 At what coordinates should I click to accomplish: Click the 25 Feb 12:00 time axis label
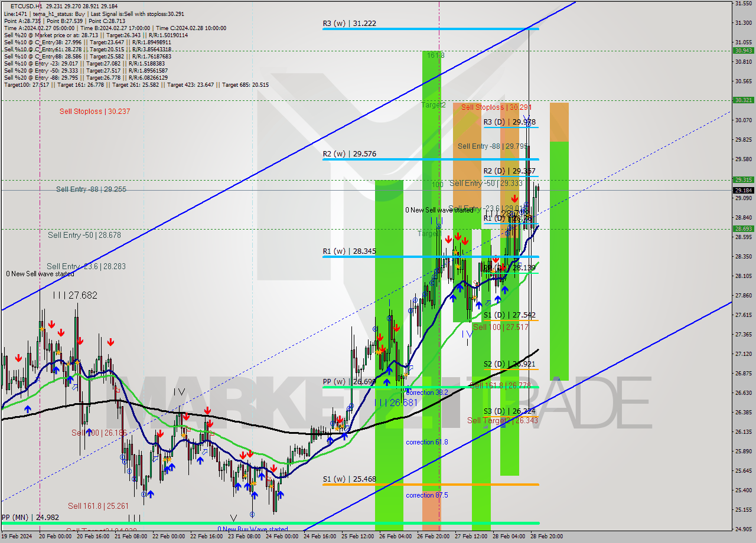357,537
